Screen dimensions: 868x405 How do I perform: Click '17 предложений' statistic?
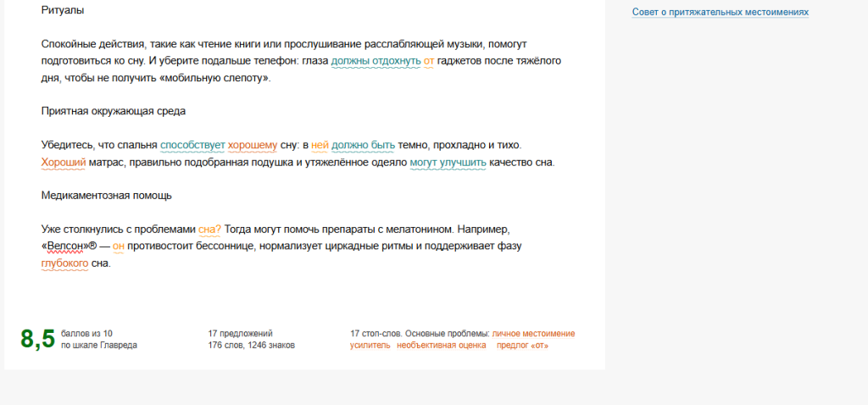[240, 334]
